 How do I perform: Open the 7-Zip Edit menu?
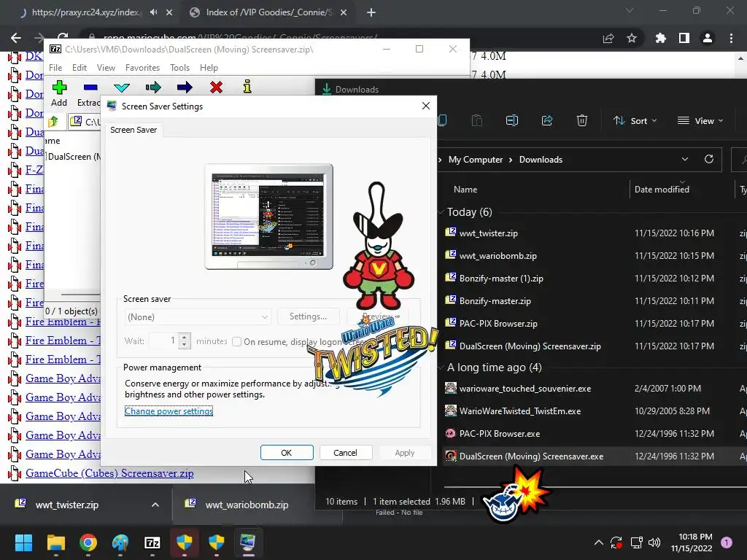coord(79,68)
